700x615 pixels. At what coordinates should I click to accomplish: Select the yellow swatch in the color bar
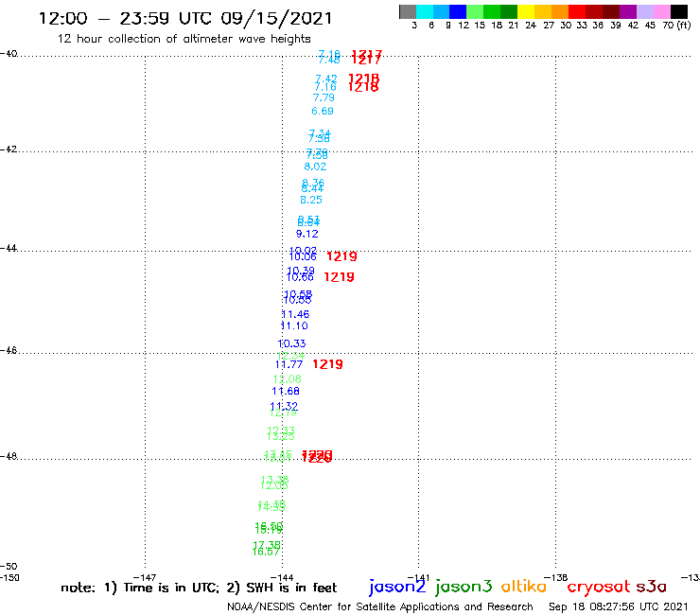[x=526, y=11]
